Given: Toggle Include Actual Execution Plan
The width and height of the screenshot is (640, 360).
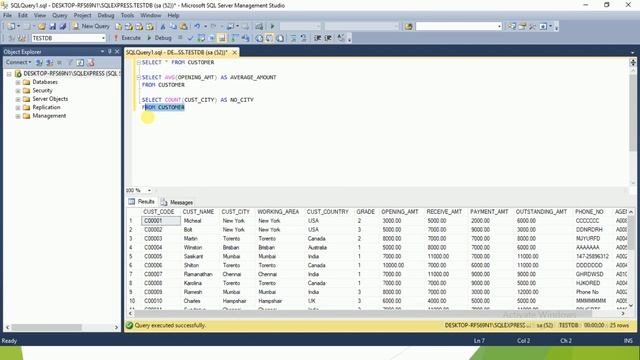Looking at the screenshot, I should point(235,38).
